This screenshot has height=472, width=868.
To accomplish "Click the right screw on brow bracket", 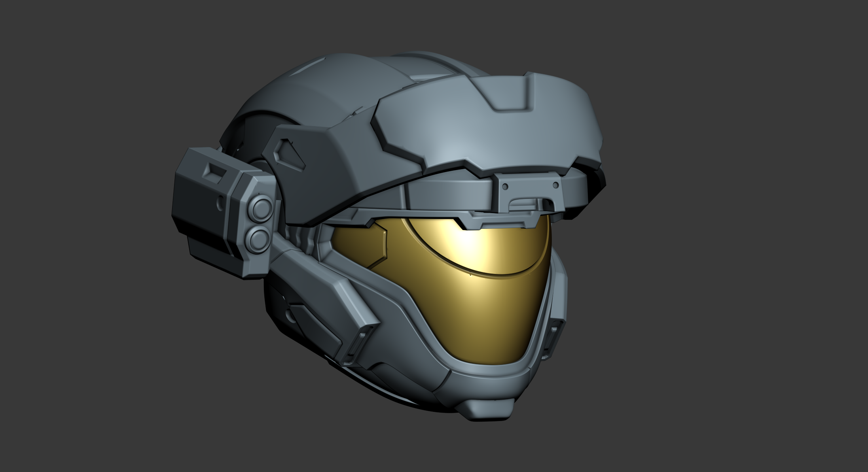I will (555, 185).
